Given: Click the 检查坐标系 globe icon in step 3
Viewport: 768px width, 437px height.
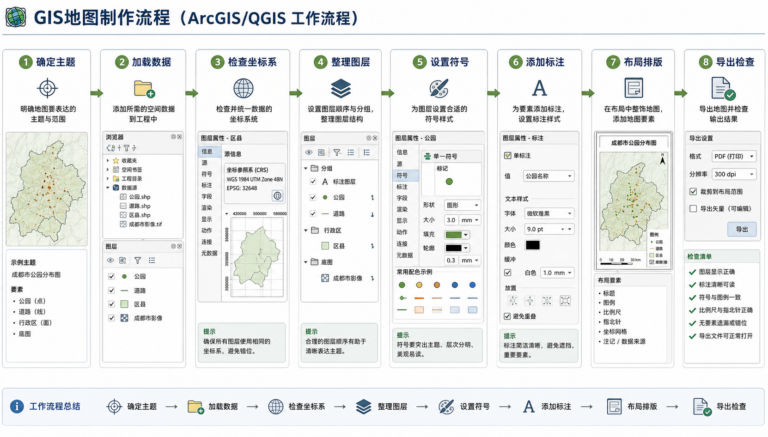Looking at the screenshot, I should (x=243, y=89).
